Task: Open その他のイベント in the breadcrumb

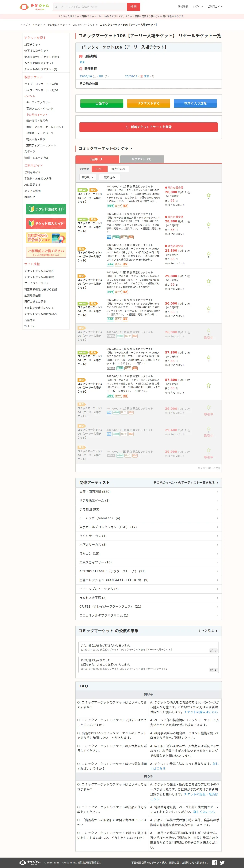Action: coord(57,25)
